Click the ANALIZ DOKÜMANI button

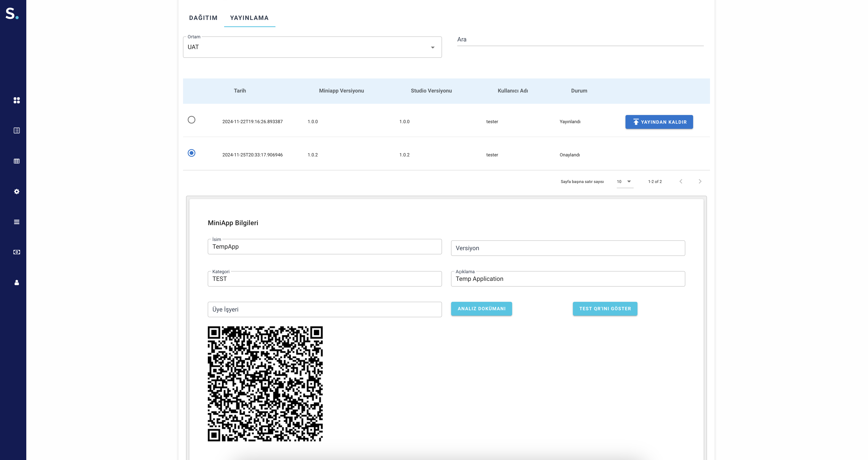pos(481,308)
